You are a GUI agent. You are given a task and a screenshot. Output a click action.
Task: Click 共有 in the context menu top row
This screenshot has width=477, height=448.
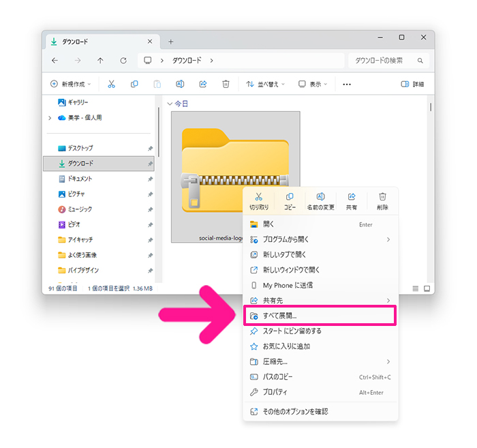point(352,201)
